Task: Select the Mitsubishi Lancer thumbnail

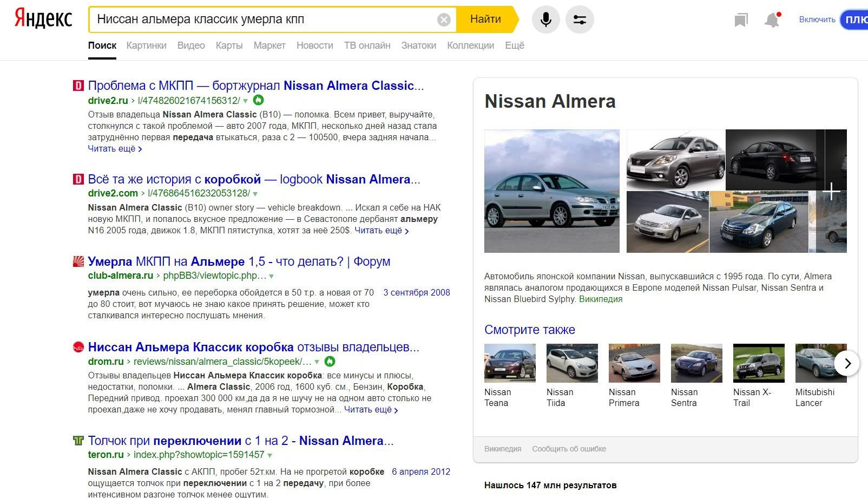Action: click(x=821, y=363)
